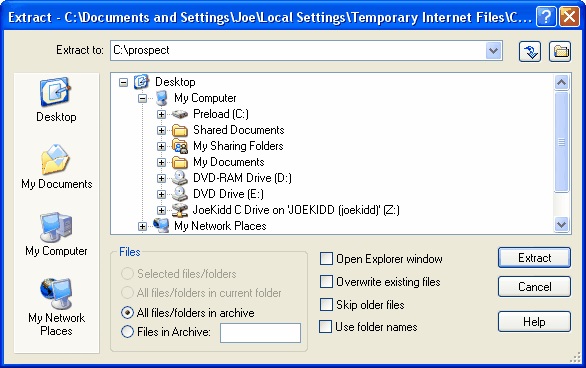Click the Desktop icon at the tree root
The image size is (586, 368).
point(141,82)
